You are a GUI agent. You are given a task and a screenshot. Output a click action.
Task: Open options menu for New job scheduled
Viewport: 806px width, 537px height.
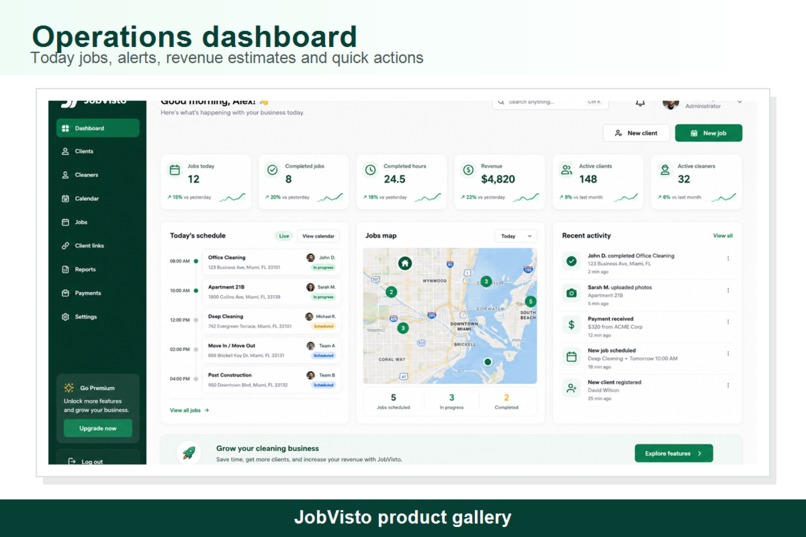tap(728, 354)
